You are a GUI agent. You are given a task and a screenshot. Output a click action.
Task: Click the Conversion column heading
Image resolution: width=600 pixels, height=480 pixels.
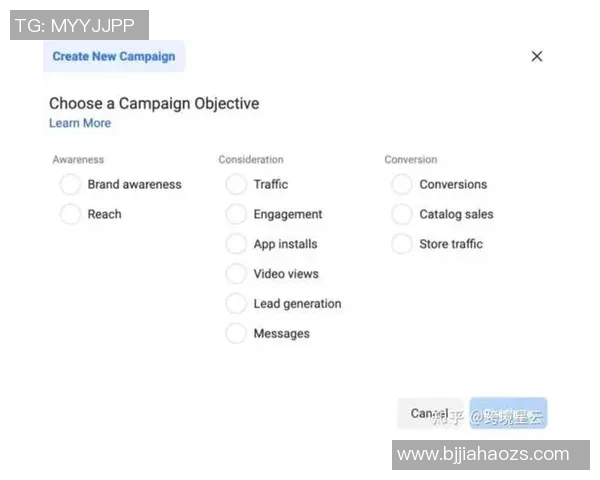(x=410, y=159)
